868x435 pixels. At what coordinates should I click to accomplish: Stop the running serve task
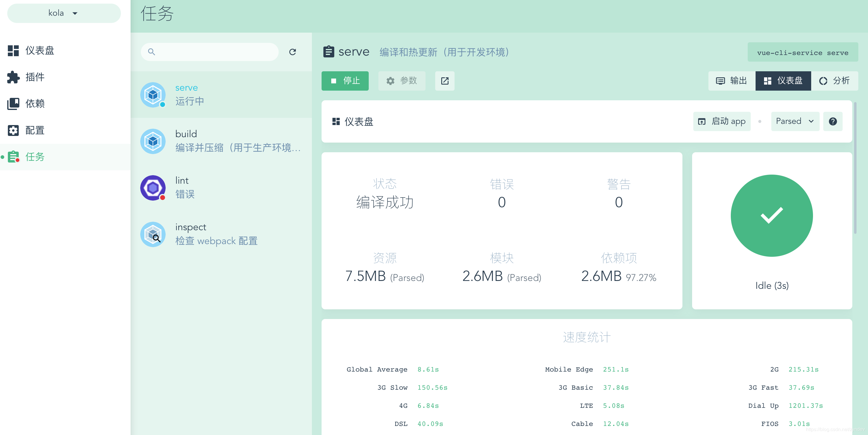(345, 81)
